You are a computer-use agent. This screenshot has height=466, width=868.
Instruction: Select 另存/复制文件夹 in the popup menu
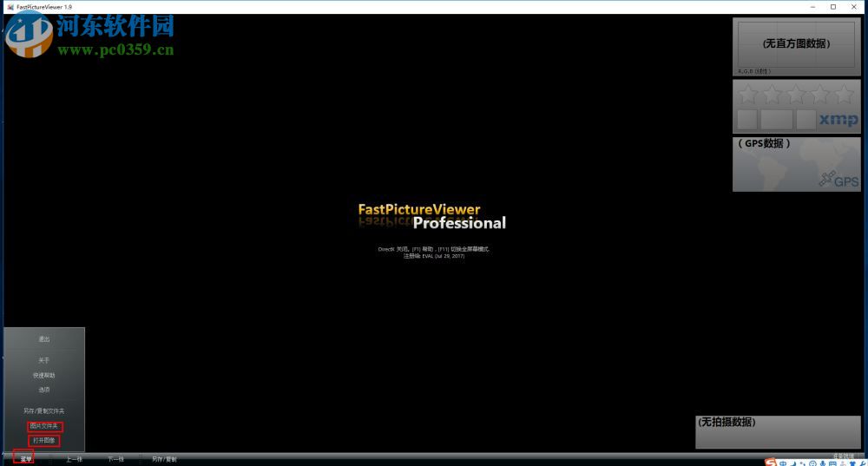[44, 410]
